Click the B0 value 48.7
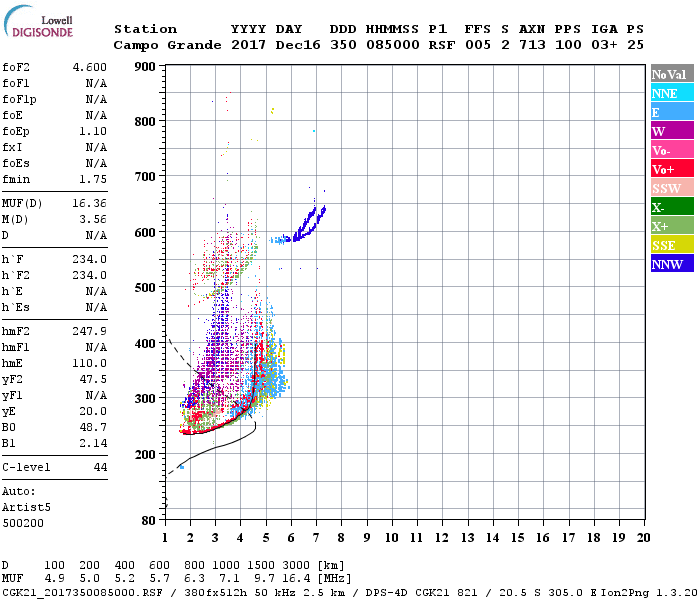The image size is (700, 600). click(93, 428)
